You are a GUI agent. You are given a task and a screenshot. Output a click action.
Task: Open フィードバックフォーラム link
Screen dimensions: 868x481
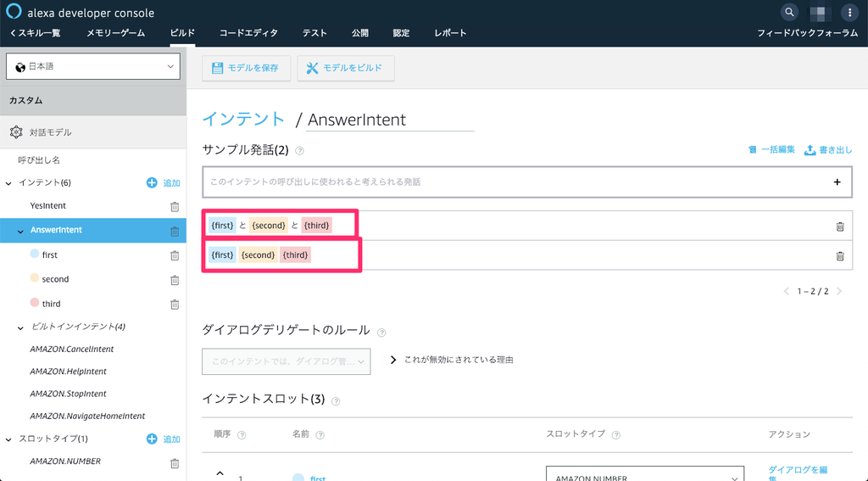coord(807,33)
